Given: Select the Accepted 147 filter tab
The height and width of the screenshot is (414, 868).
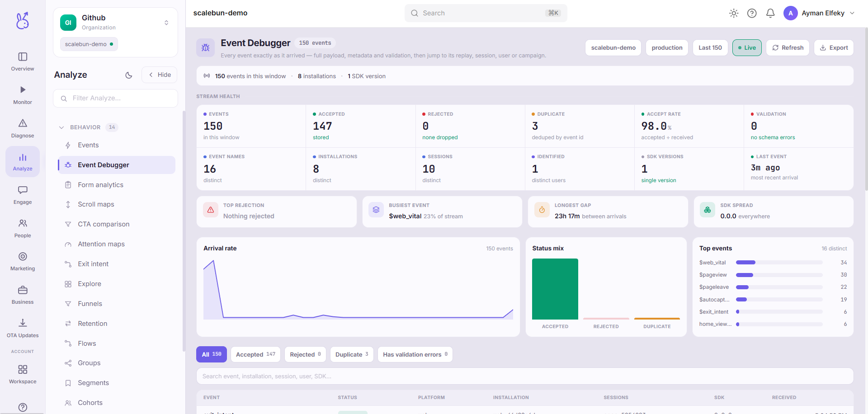Looking at the screenshot, I should coord(255,354).
